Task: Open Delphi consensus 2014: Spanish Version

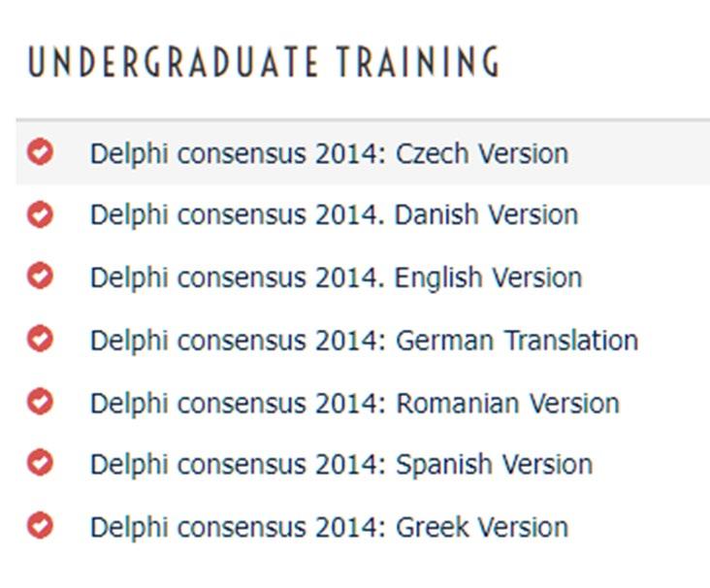Action: pyautogui.click(x=341, y=465)
